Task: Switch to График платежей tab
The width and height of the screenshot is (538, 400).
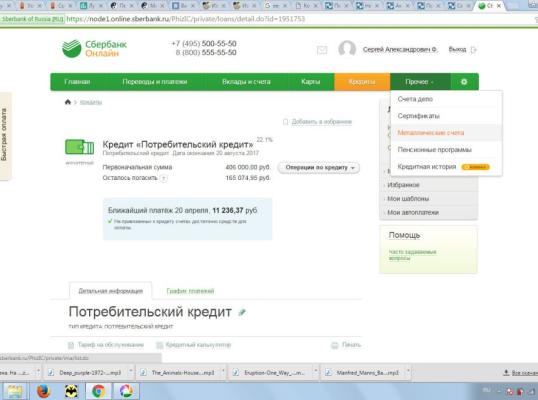Action: pos(190,291)
